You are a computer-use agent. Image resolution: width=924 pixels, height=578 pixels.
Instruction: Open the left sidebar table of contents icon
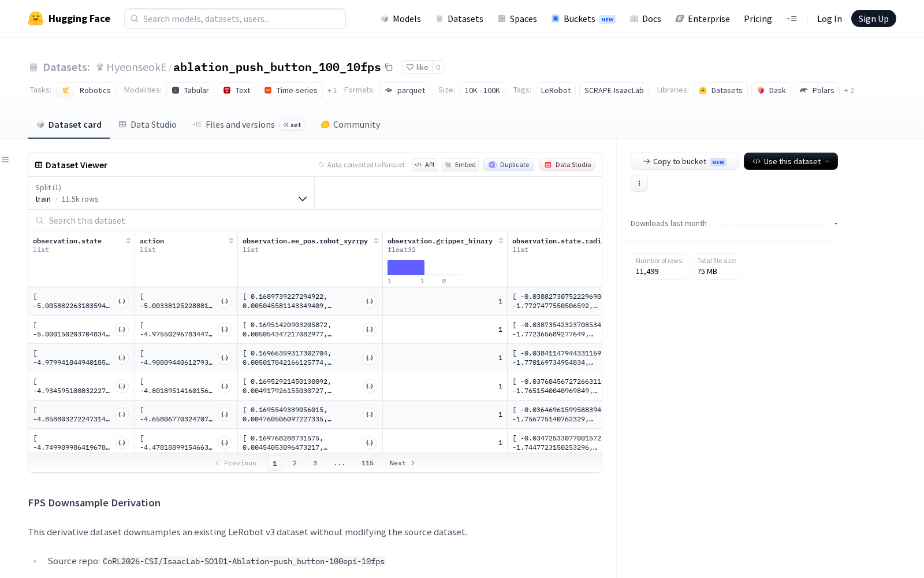(5, 160)
